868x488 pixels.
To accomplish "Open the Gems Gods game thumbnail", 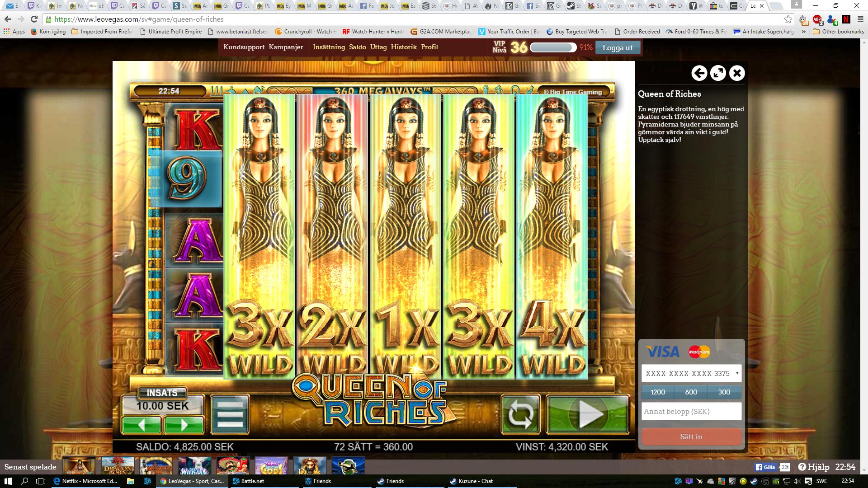I will (271, 466).
